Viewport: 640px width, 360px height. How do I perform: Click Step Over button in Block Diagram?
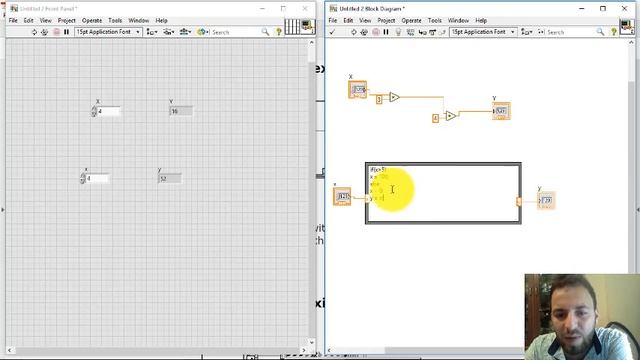[x=432, y=32]
